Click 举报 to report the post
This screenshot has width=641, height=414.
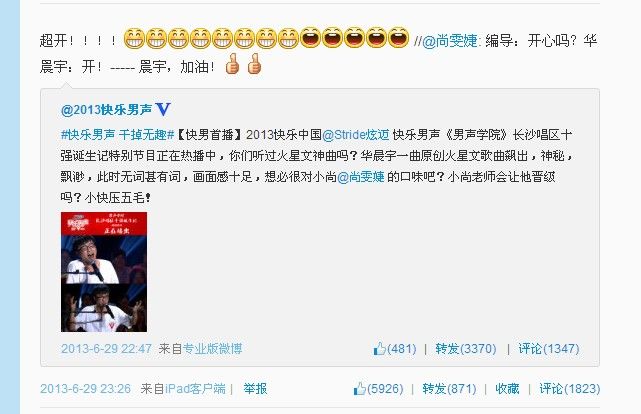(x=255, y=388)
